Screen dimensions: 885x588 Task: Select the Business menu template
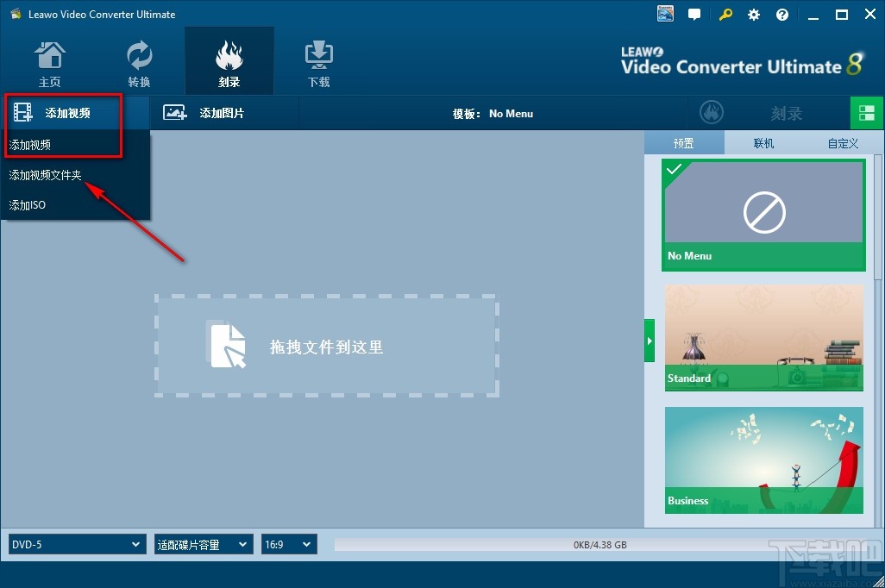(x=763, y=459)
